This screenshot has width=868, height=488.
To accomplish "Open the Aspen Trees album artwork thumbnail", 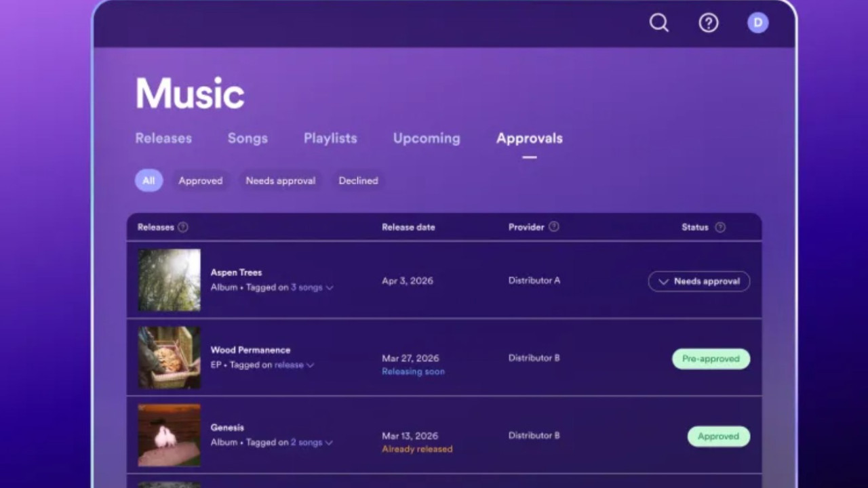I will coord(169,280).
